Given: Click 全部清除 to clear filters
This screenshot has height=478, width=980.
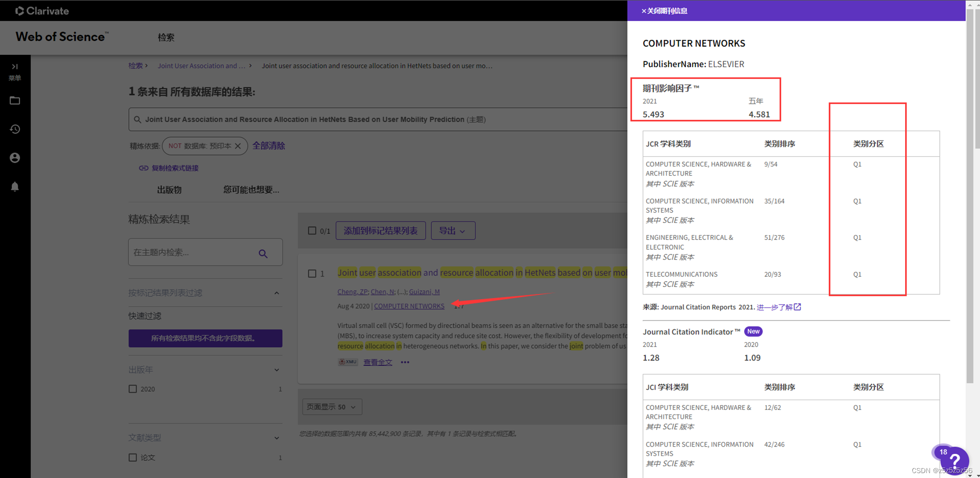Looking at the screenshot, I should coord(269,146).
